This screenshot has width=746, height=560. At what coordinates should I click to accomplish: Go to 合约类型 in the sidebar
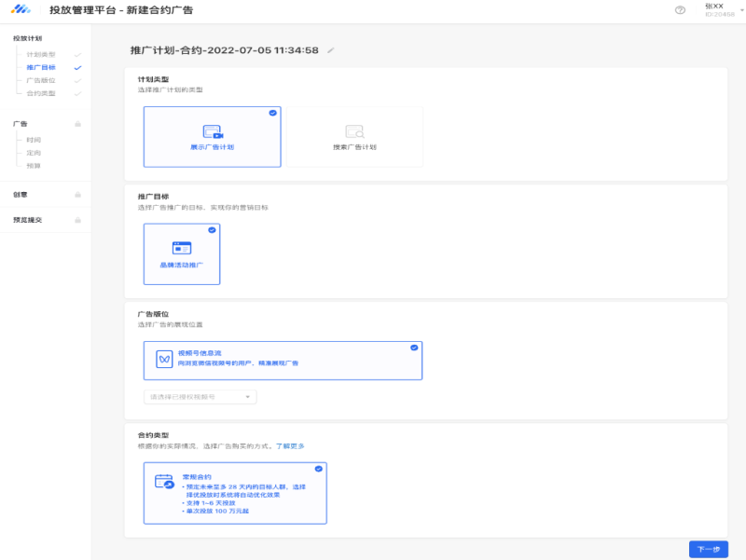coord(41,93)
